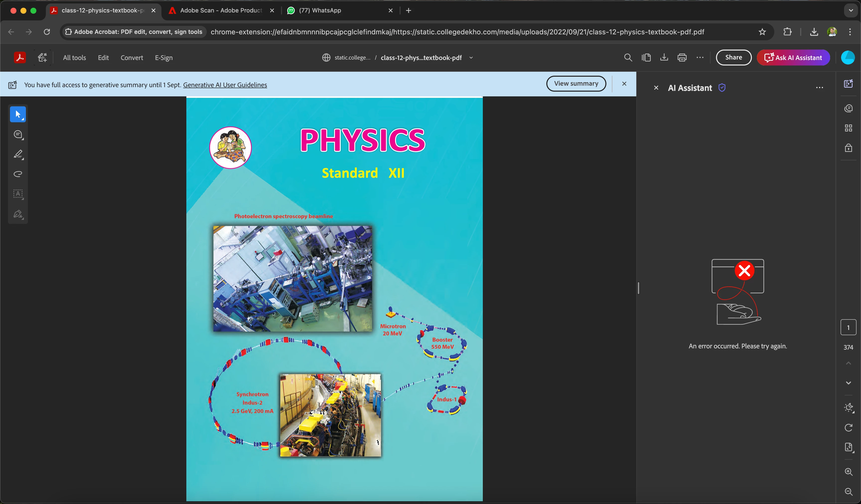Click the View summary button

[576, 84]
